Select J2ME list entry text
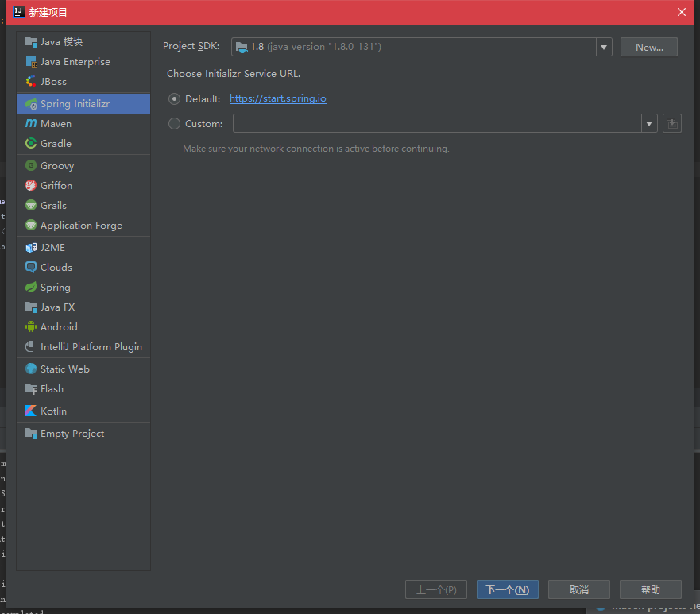The image size is (700, 614). [x=52, y=248]
